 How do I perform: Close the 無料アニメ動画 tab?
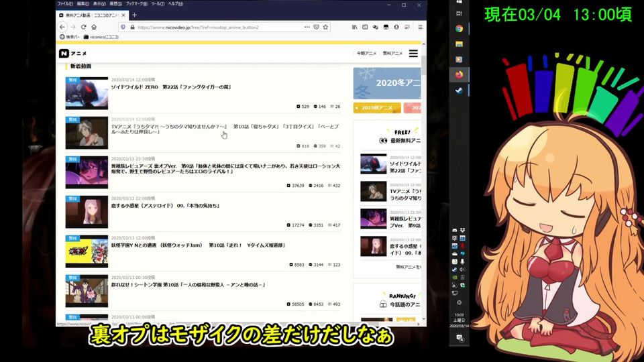123,15
